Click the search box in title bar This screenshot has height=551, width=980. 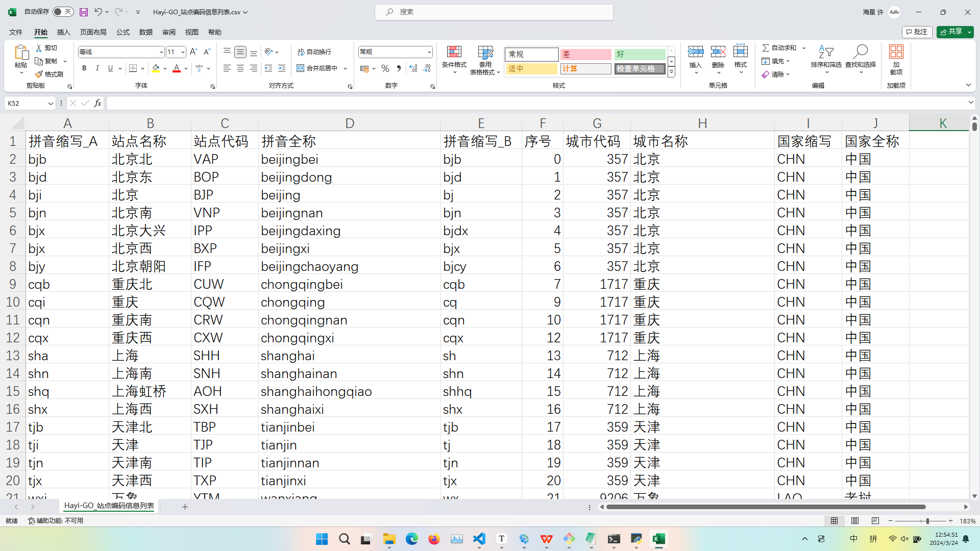pyautogui.click(x=494, y=12)
